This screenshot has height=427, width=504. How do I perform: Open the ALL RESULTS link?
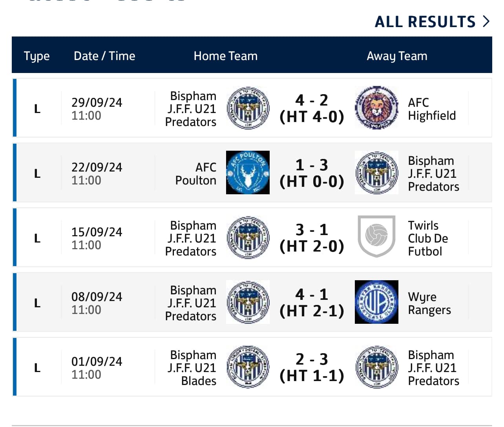[x=425, y=22]
